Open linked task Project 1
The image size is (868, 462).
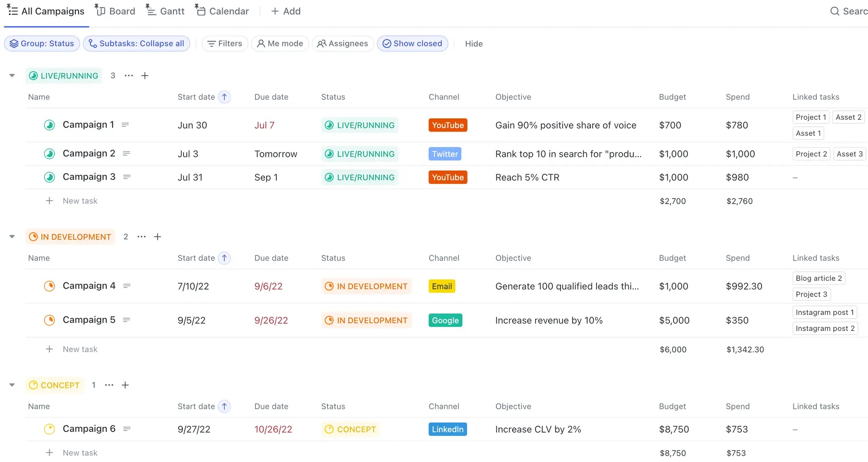click(811, 117)
